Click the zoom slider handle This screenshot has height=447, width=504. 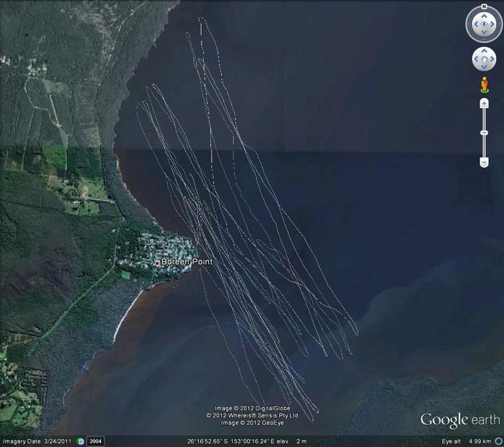pyautogui.click(x=484, y=133)
